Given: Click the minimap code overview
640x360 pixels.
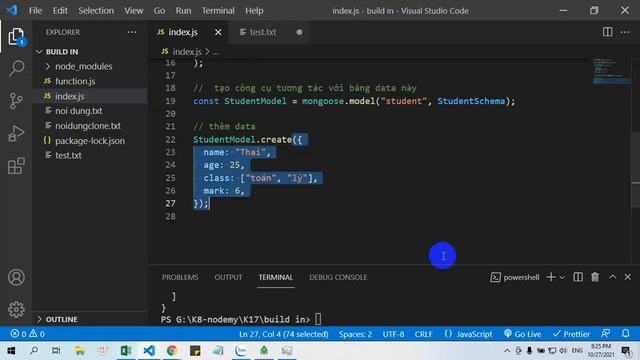Looking at the screenshot, I should (x=611, y=71).
